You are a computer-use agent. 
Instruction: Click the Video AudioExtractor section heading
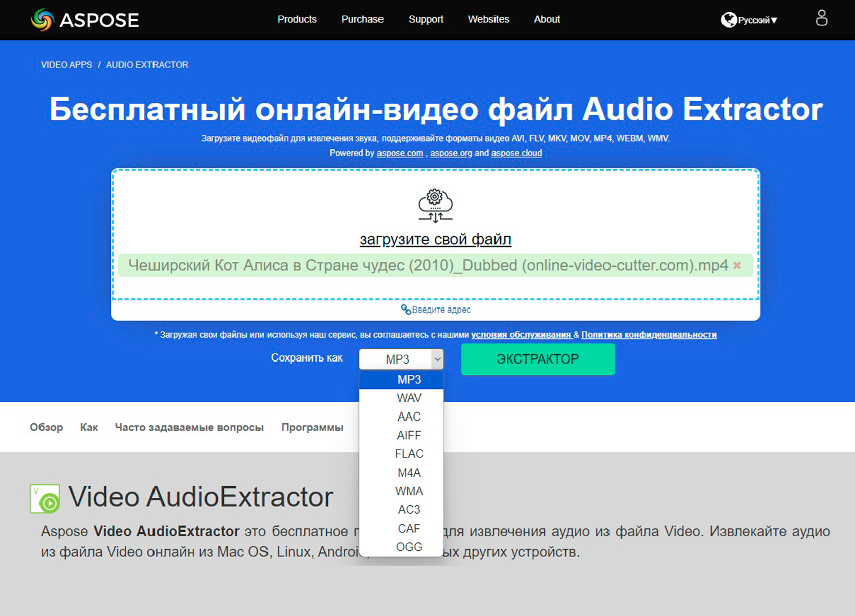coord(201,497)
